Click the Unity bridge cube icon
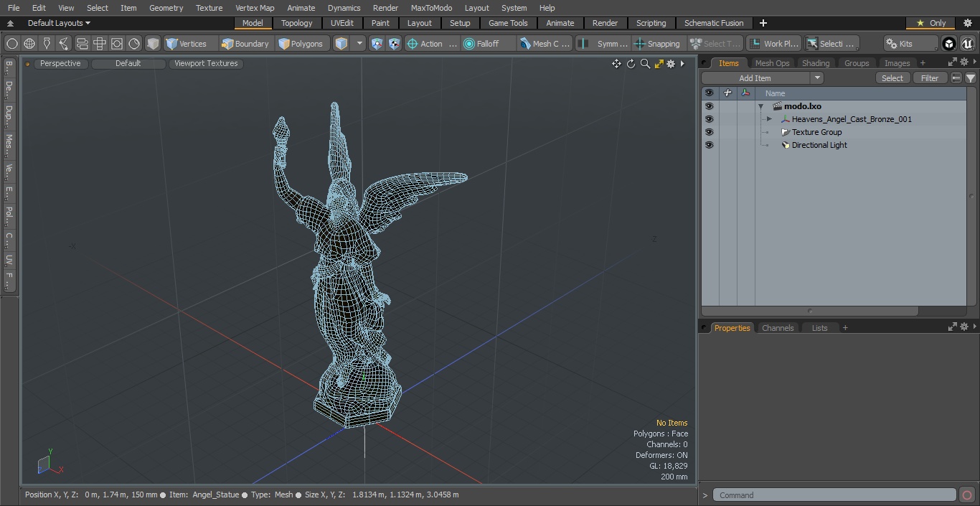Image resolution: width=980 pixels, height=506 pixels. 949,44
